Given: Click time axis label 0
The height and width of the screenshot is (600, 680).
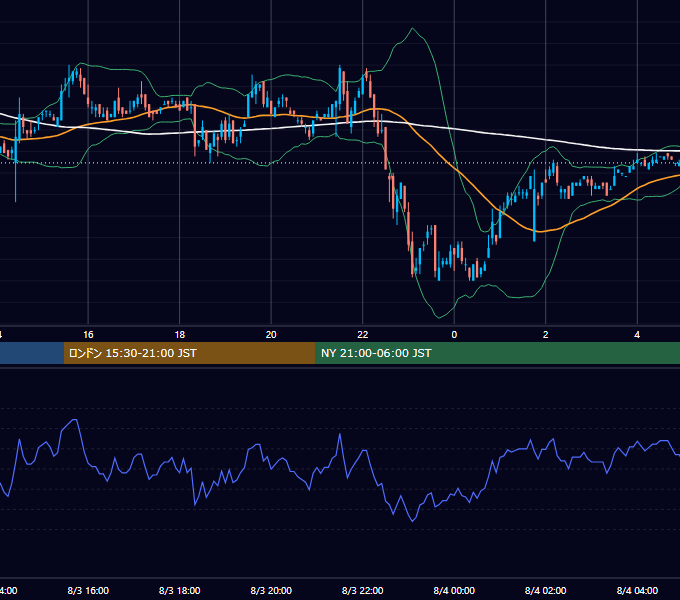Looking at the screenshot, I should (454, 334).
